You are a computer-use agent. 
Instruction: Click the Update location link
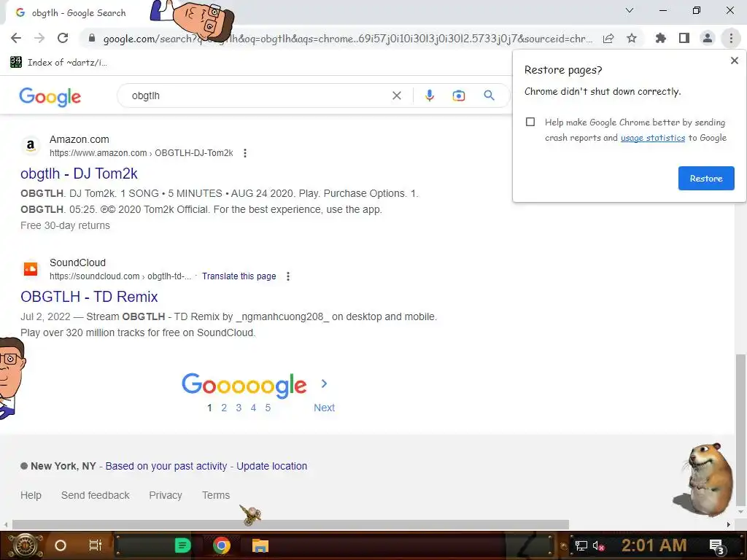tap(271, 466)
